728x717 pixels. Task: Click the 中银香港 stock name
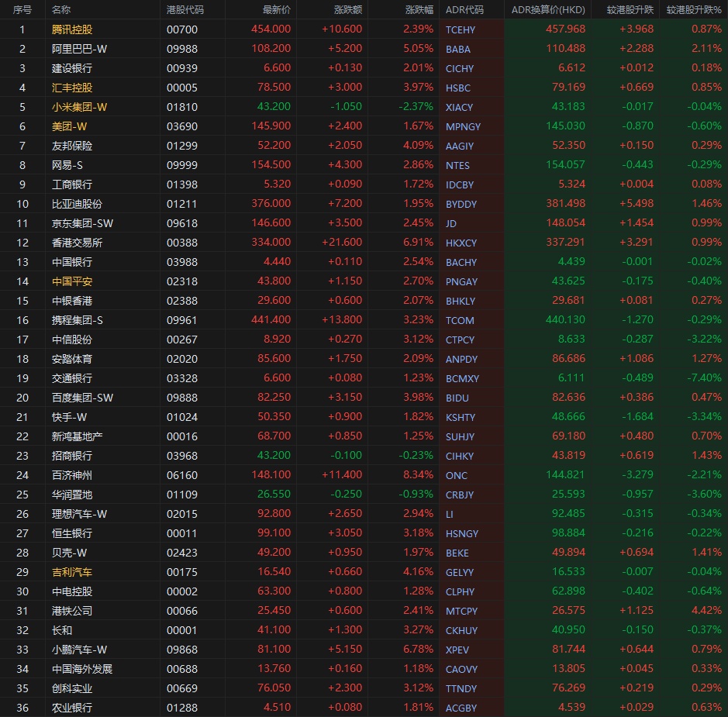coord(72,301)
